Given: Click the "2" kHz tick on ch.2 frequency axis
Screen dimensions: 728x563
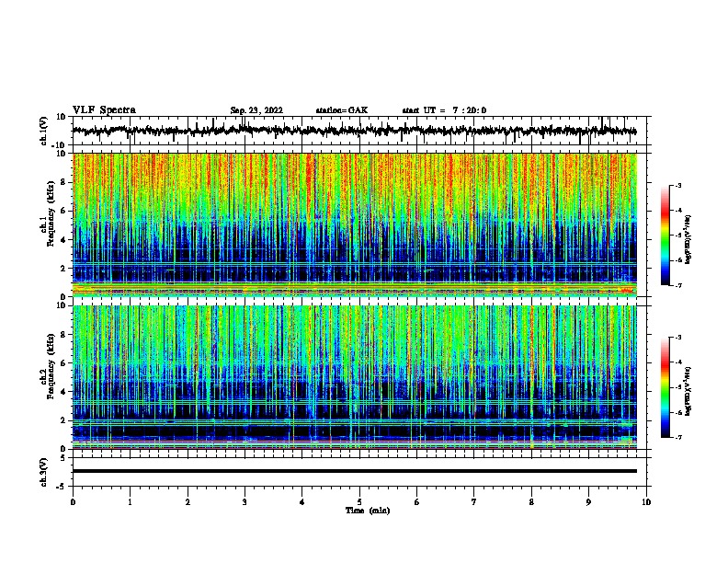Looking at the screenshot, I should click(63, 420).
